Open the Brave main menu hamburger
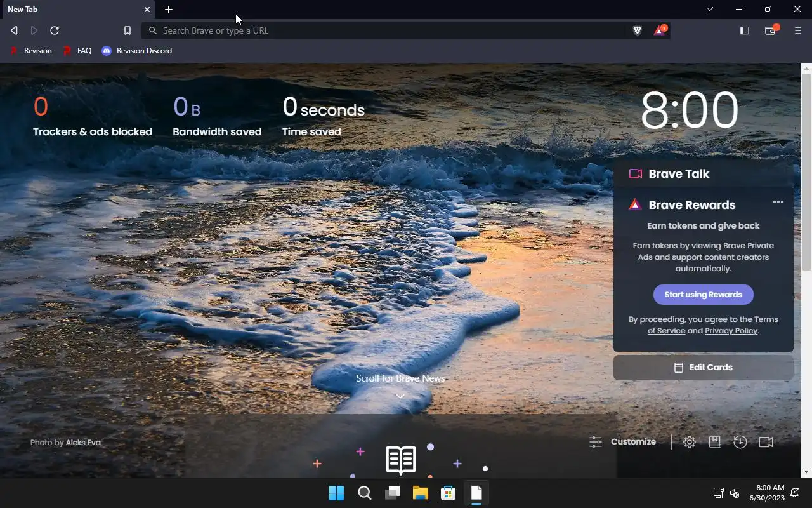The width and height of the screenshot is (812, 508). [x=798, y=30]
